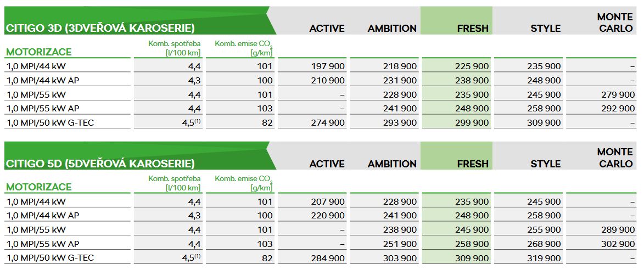This screenshot has height=270, width=644.
Task: Click Komb. emise CO2 header in Citigo 3D table
Action: pos(244,48)
